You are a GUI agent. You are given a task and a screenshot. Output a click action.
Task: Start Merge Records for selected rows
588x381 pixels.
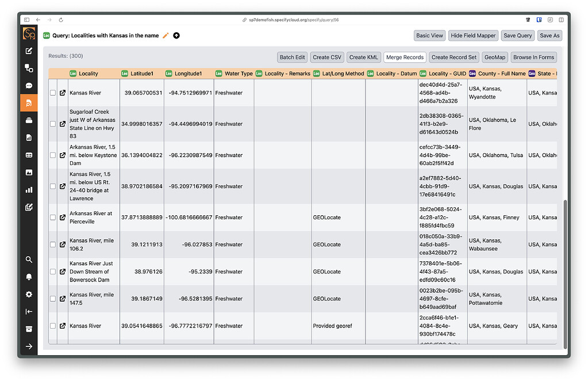[405, 57]
